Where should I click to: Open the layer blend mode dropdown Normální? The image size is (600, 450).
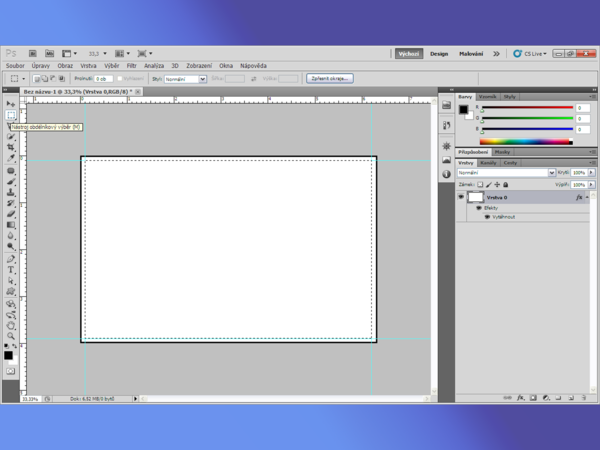coord(505,173)
